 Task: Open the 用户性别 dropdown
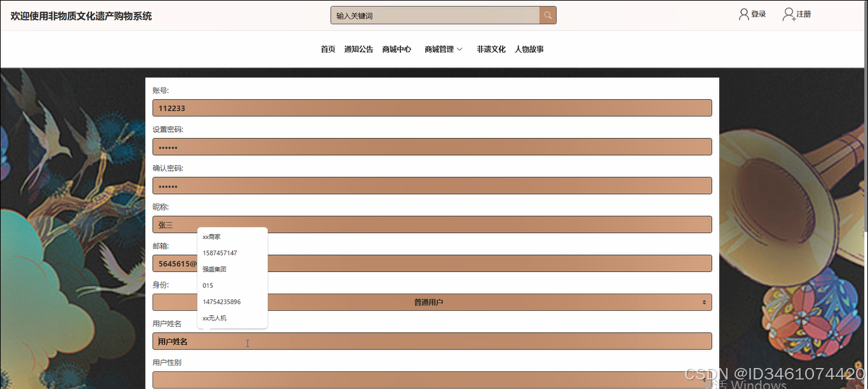tap(432, 379)
